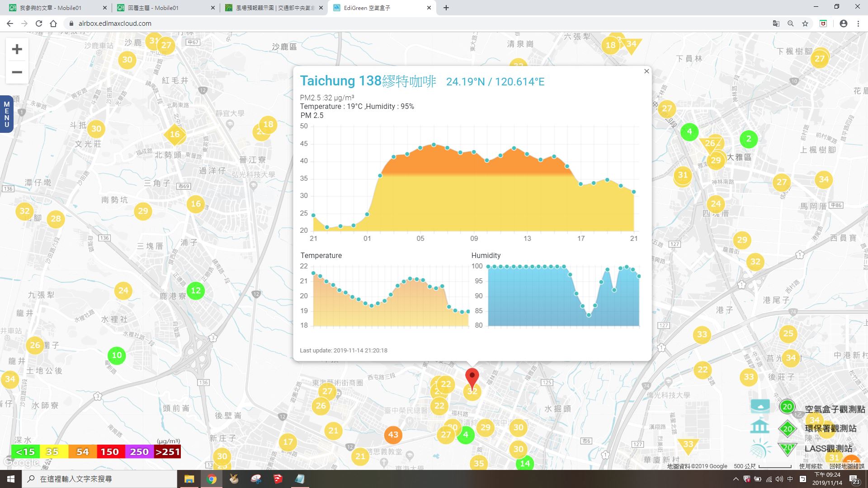The width and height of the screenshot is (868, 488).
Task: Click the AirBox device legend icon
Action: [x=760, y=406]
